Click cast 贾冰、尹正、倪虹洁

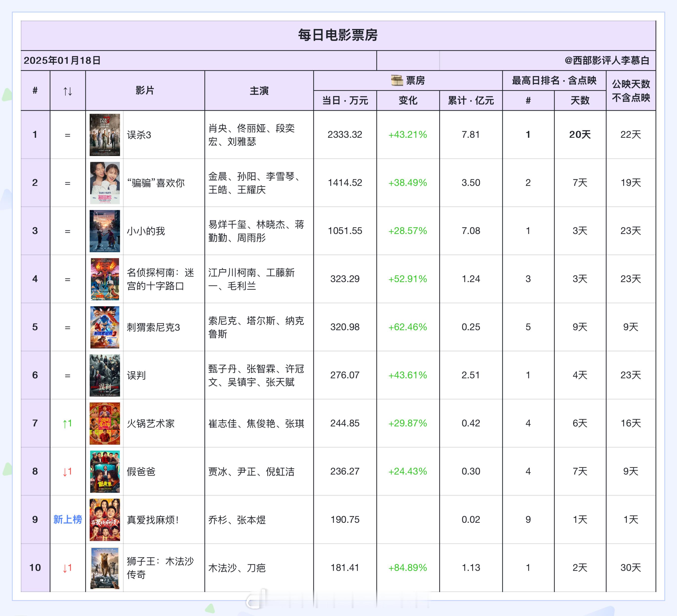tap(252, 472)
